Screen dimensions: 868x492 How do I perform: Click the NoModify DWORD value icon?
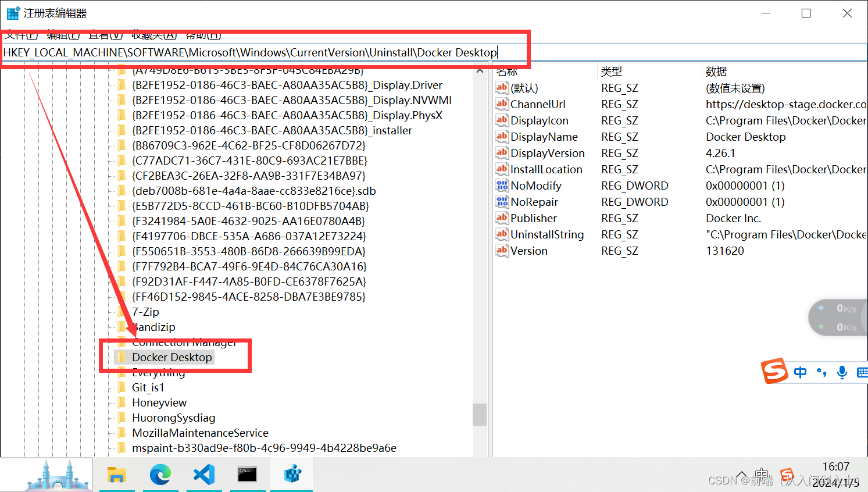502,185
